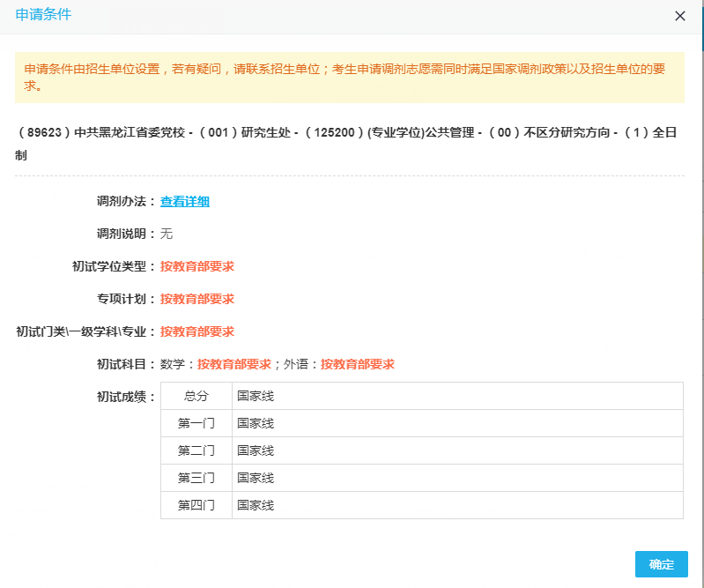Viewport: 704px width, 588px height.
Task: Click the 按教育部要求 value beside 专项计划
Action: tap(196, 299)
